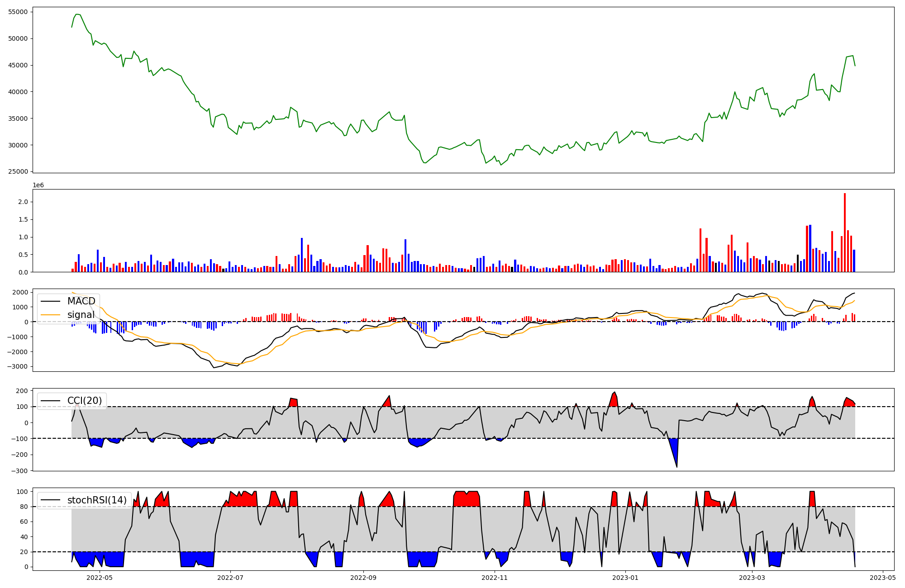Click the orange signal legend line sample

pos(51,315)
